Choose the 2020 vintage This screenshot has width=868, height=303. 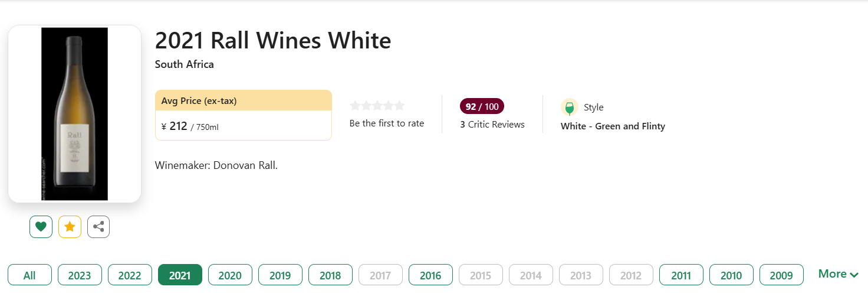coord(230,275)
